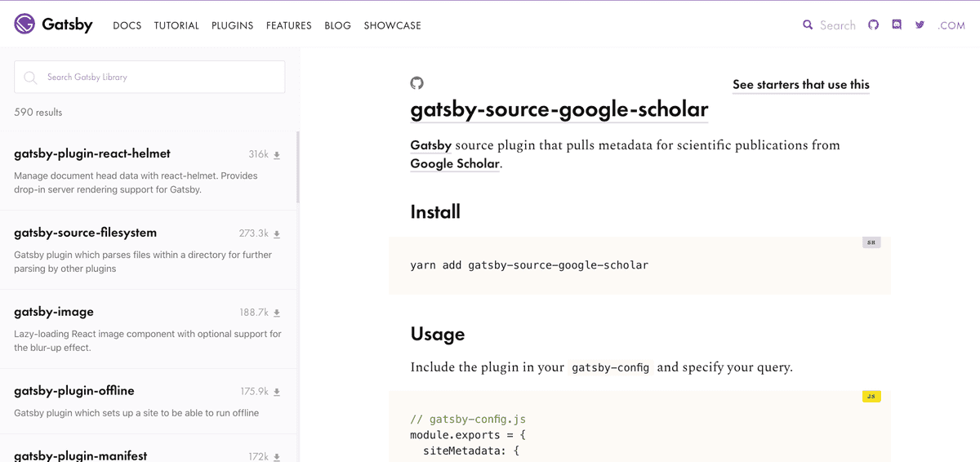Click the download icon next to 188.7k

[277, 313]
